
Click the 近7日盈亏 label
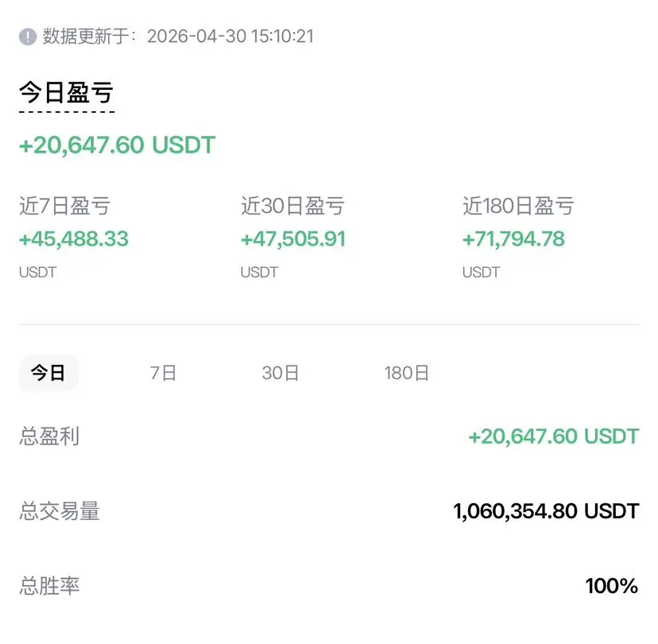[64, 206]
